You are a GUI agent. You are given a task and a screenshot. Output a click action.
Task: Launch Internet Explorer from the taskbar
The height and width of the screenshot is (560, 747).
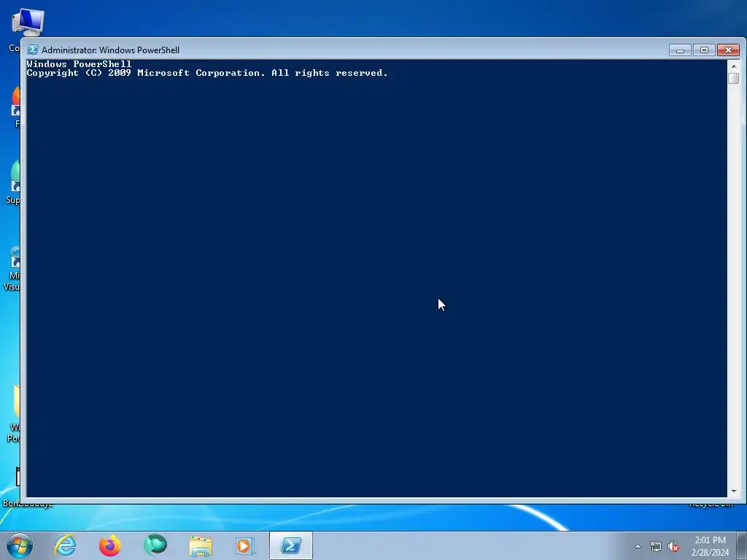coord(65,545)
